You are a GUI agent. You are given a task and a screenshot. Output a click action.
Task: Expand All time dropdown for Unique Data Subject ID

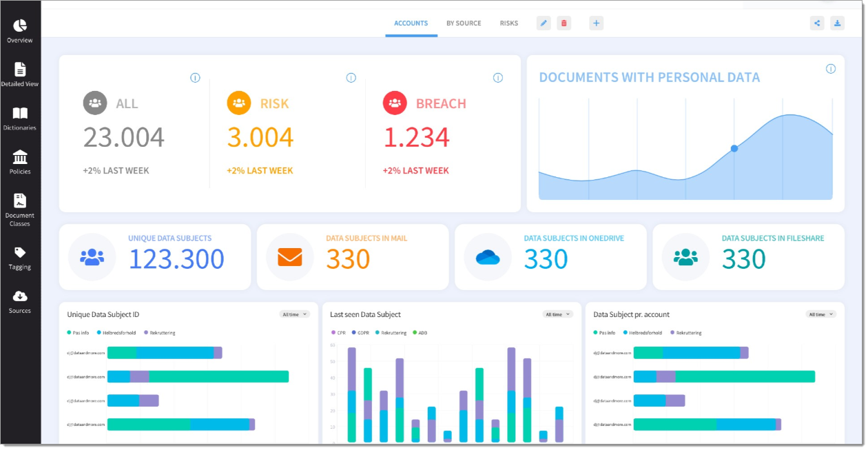click(294, 314)
